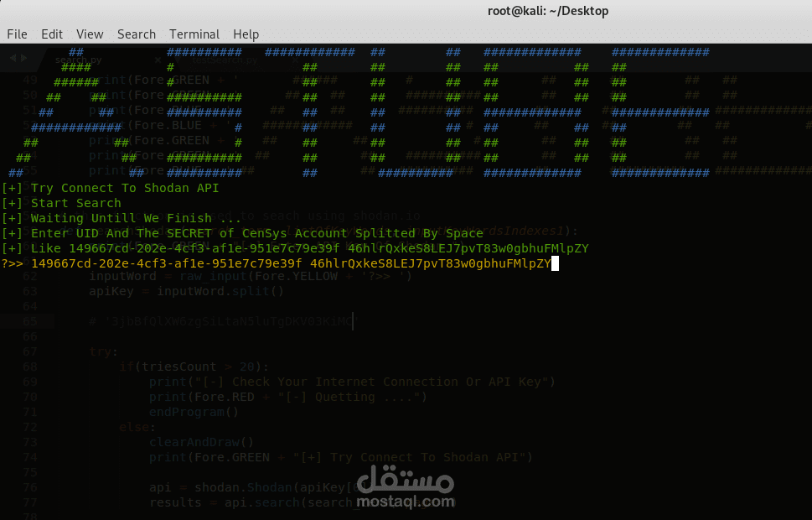Click the 'endProgram()' code line
The image size is (812, 520).
click(x=194, y=412)
